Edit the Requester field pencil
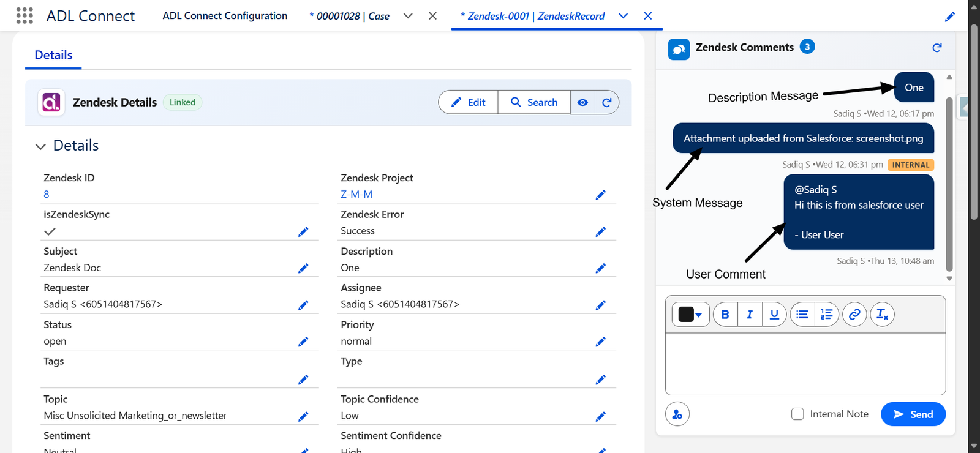Image resolution: width=980 pixels, height=453 pixels. [x=303, y=305]
